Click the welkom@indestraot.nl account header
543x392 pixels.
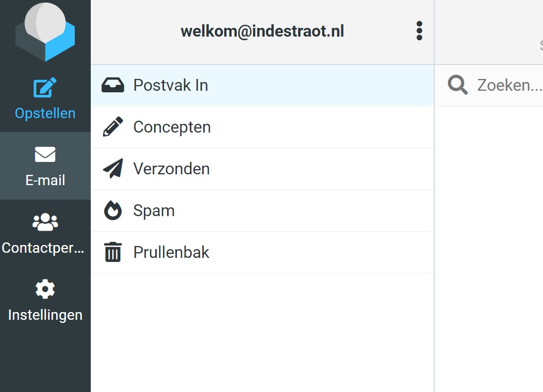point(262,31)
